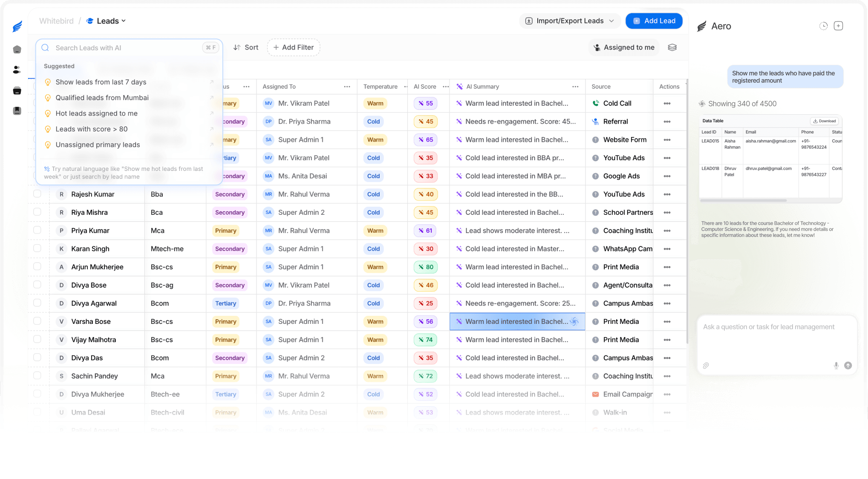Open chat history via the clock icon in Aero
The image size is (868, 479).
[823, 26]
